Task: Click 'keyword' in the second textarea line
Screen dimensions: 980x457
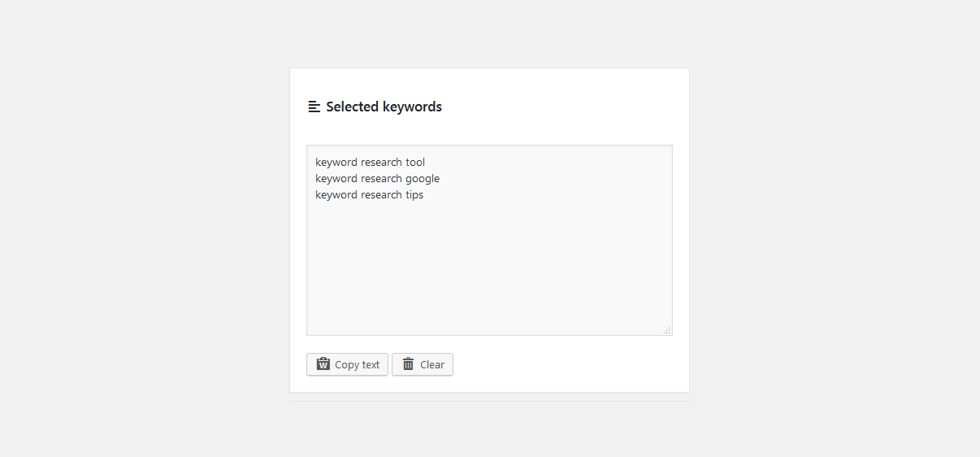Action: 336,179
